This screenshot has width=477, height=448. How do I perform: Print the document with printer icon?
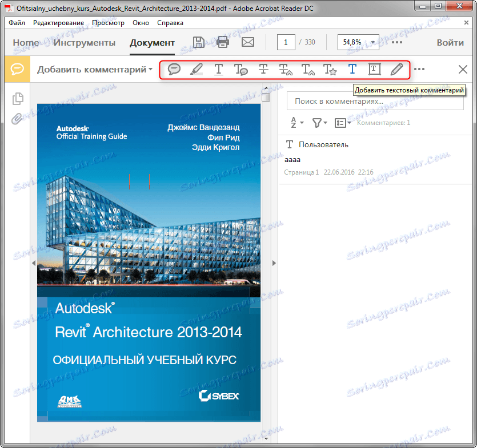pyautogui.click(x=222, y=42)
